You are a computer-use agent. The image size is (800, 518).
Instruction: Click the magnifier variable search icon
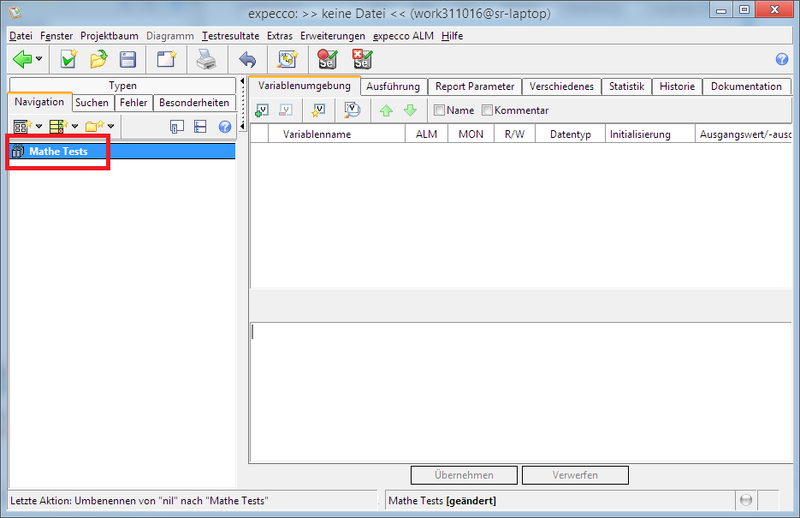351,110
